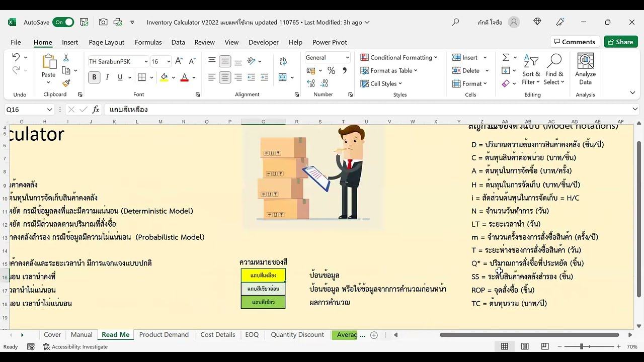
Task: Click the Insert cells button
Action: click(465, 57)
